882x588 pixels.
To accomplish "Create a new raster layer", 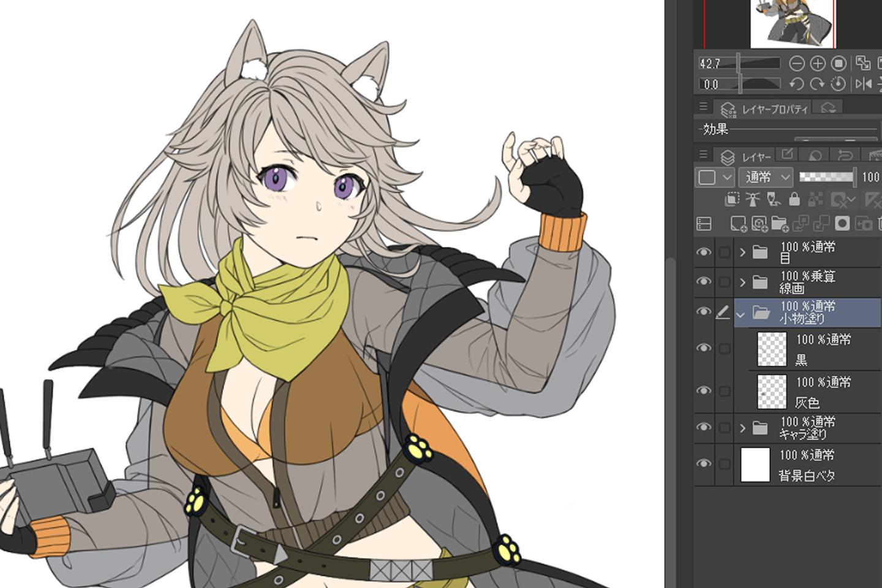I will coord(739,224).
